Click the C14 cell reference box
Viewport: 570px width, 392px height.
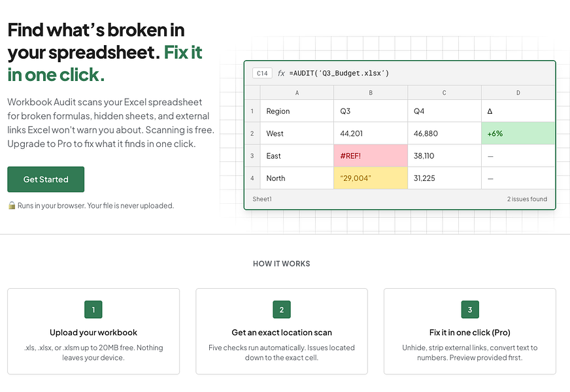[262, 73]
